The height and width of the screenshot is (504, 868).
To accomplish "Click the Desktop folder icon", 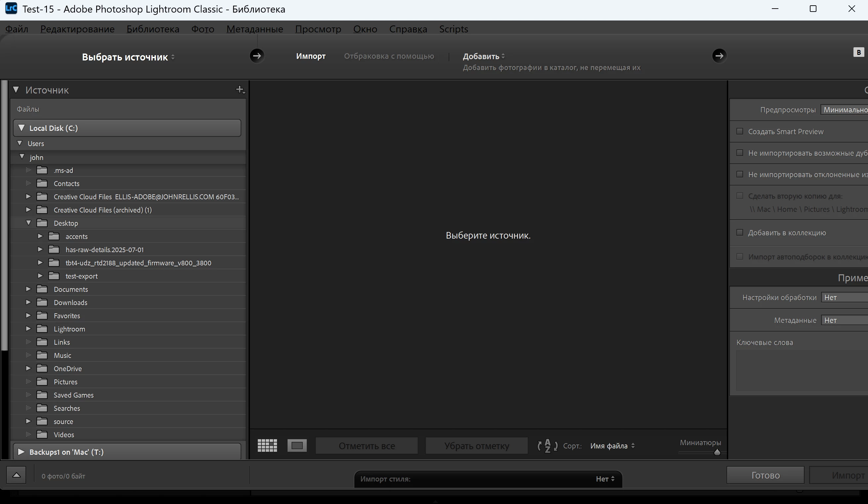I will tap(42, 223).
